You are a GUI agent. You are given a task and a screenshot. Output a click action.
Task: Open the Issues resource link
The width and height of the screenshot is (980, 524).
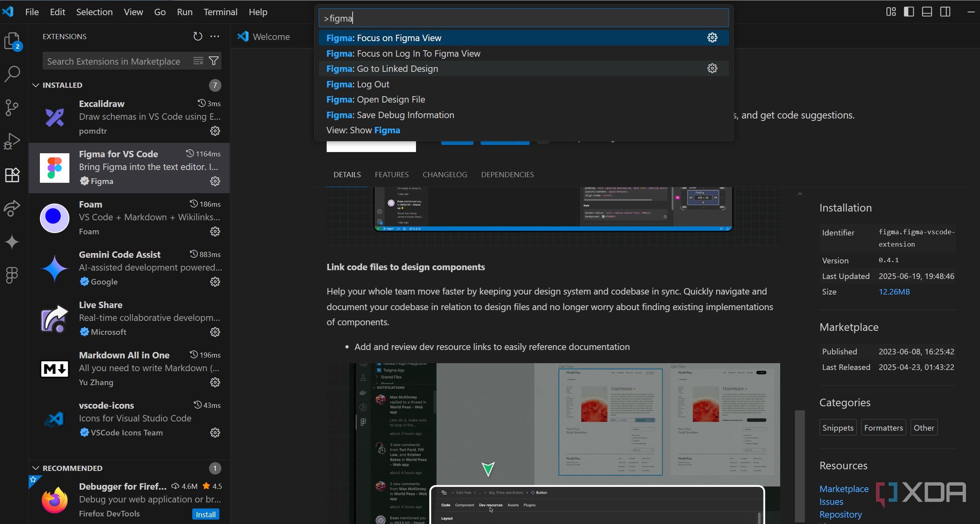(831, 502)
